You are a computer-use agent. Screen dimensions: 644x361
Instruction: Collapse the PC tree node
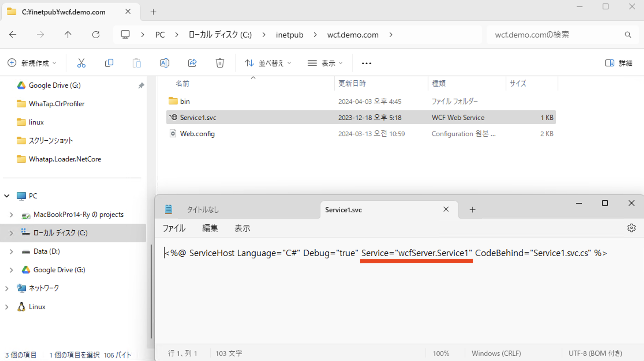(x=7, y=196)
